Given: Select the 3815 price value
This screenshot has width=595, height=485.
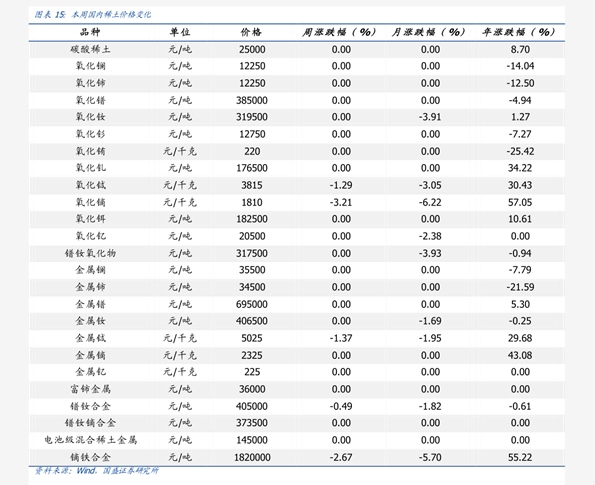Looking at the screenshot, I should pos(252,185).
